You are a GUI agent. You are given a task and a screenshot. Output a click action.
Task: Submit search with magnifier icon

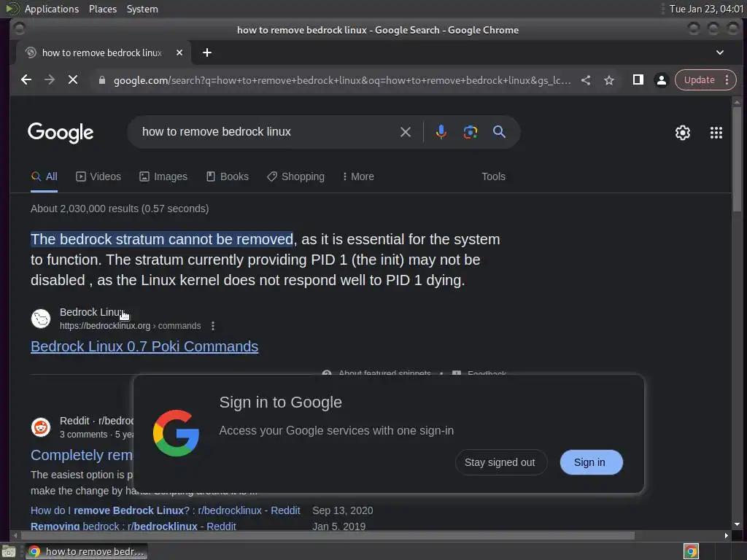point(499,132)
